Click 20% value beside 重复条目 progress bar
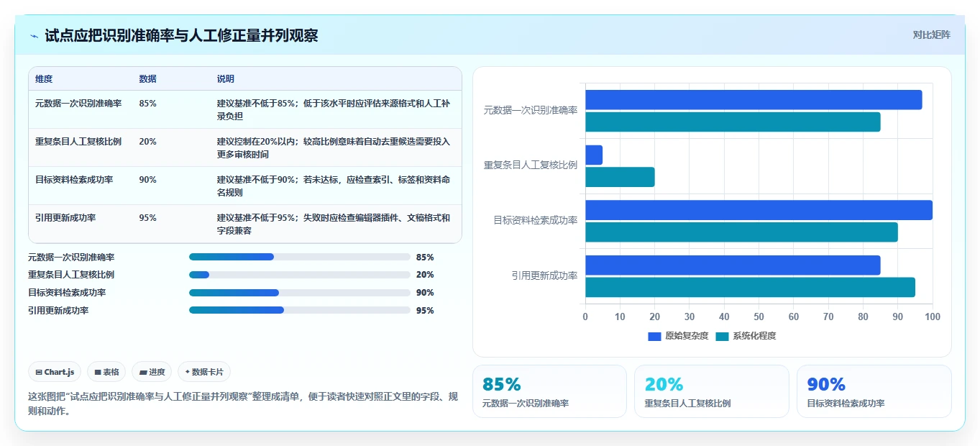Viewport: 980px width, 446px height. [x=425, y=275]
